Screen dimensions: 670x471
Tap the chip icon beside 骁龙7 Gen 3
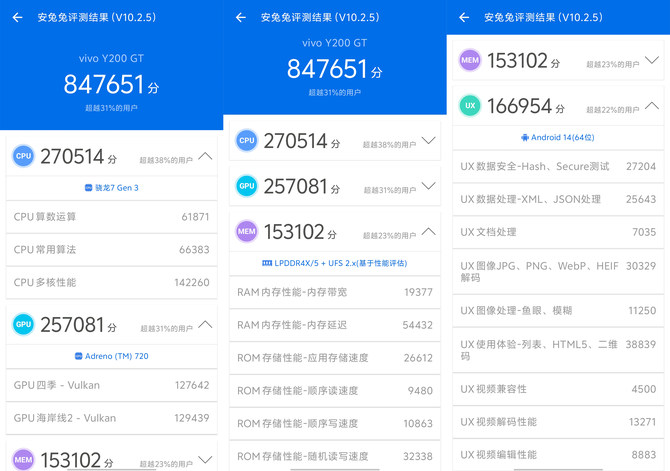tap(88, 188)
